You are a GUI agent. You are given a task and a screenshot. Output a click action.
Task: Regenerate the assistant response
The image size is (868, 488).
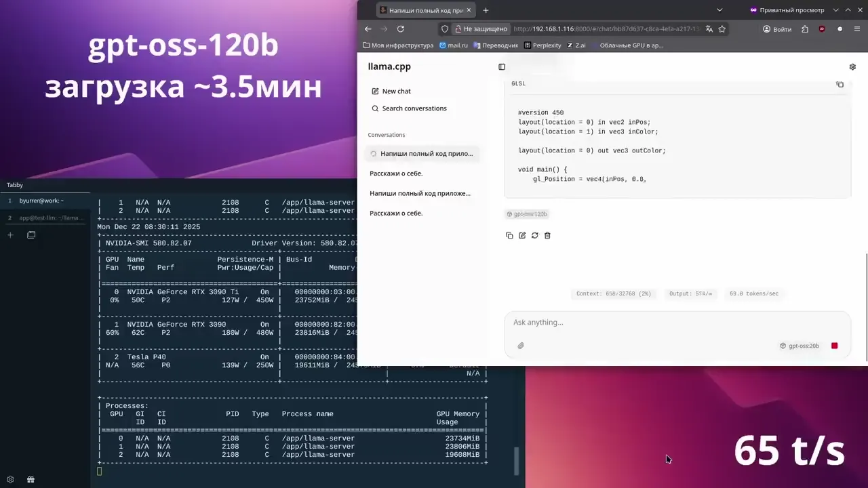pos(534,235)
